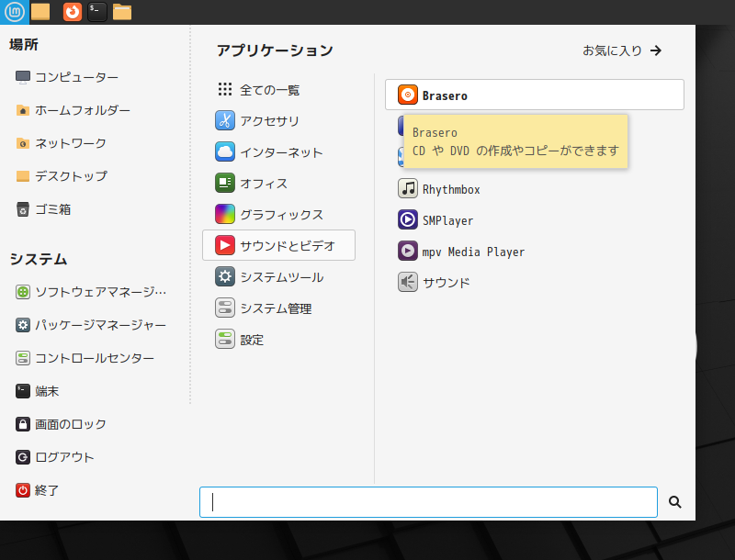
Task: Open デスクトップ label
Action: point(72,176)
